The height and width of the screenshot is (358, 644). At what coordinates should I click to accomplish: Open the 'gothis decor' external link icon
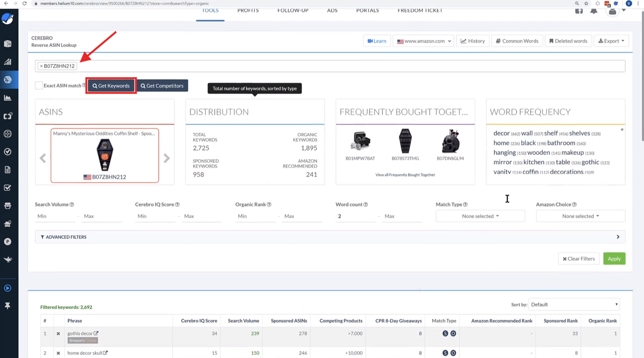[96, 333]
